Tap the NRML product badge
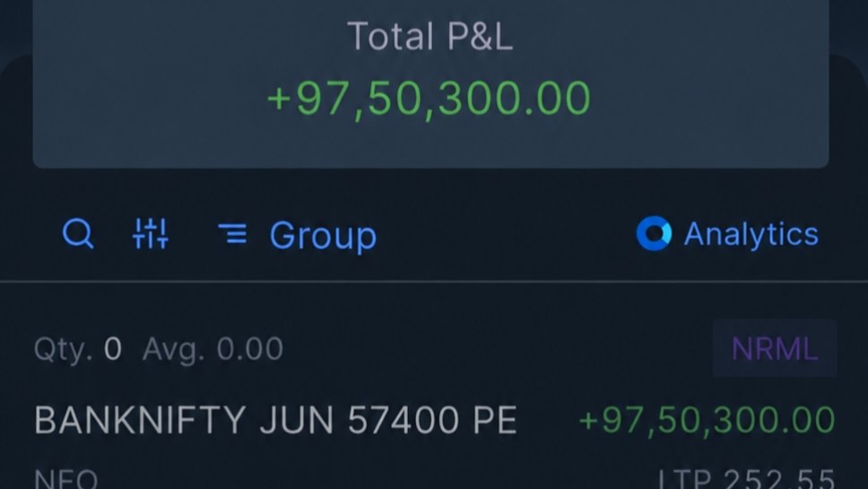Viewport: 868px width, 489px height. tap(775, 348)
